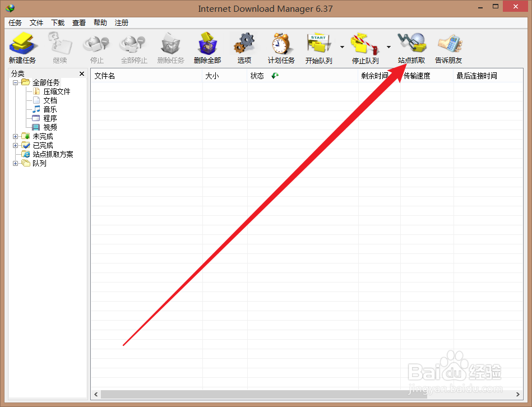Screen dimensions: 532x407
Task: Sort by the 文件名 column header
Action: [146, 76]
